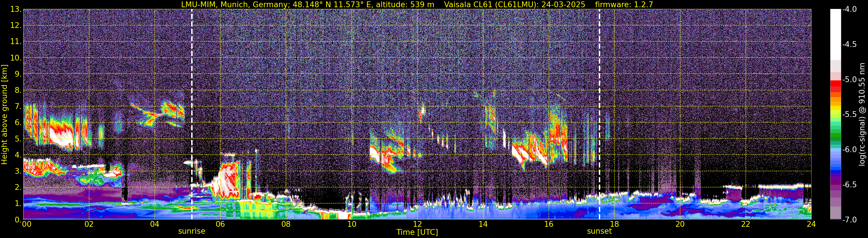Click the "06" time axis tick label
868x238 pixels.
click(220, 224)
